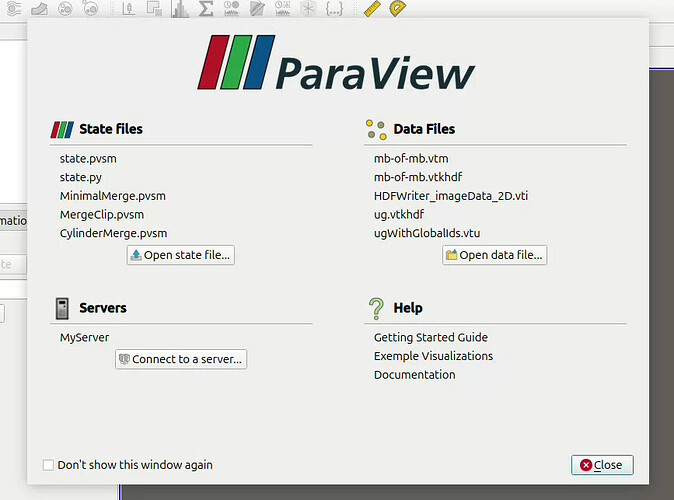Select the MyServer server entry

[x=84, y=337]
